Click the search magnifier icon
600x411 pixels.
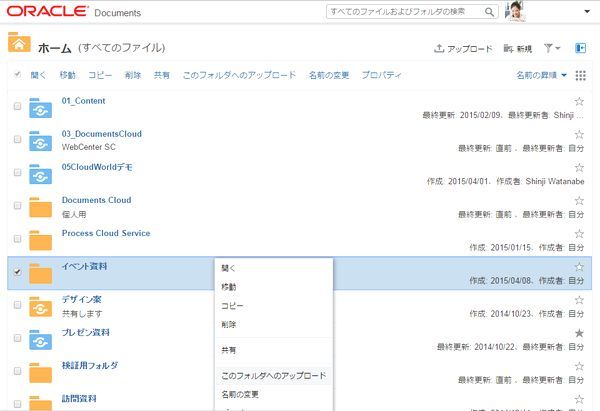click(x=489, y=12)
